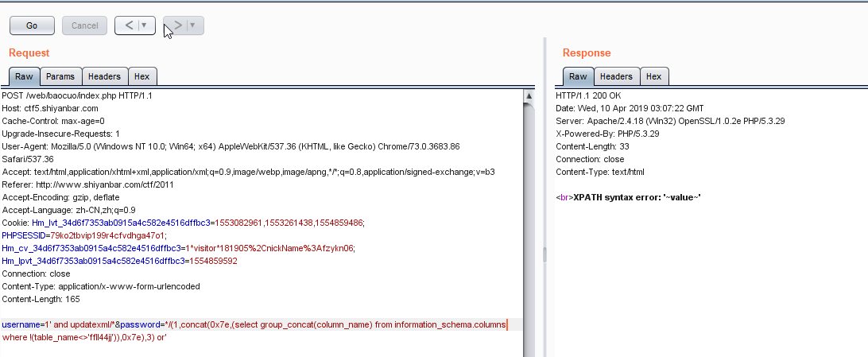Click the request pane scroll up arrow
This screenshot has height=357, width=868.
coord(529,95)
